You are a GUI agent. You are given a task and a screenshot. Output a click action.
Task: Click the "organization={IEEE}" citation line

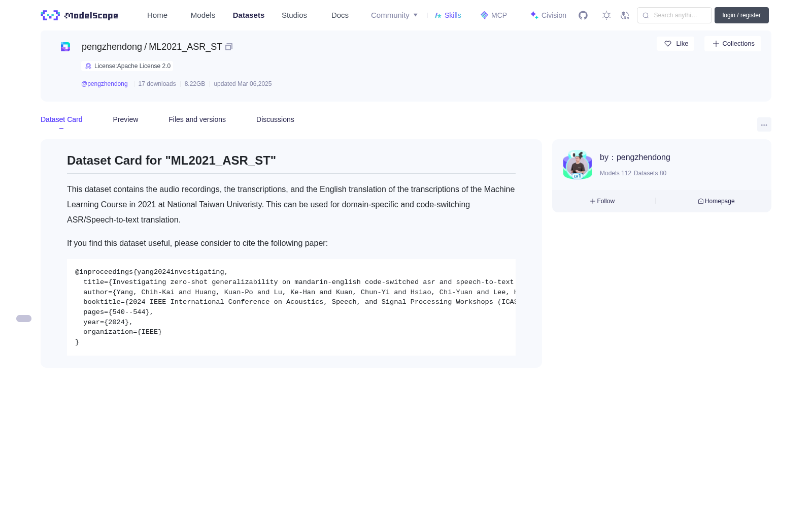(123, 332)
